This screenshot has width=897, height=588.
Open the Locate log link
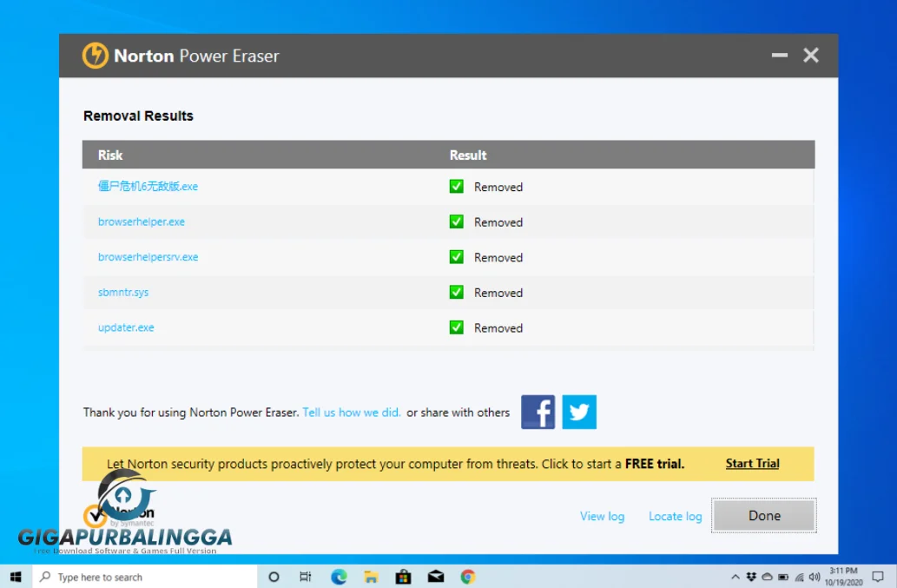(675, 516)
